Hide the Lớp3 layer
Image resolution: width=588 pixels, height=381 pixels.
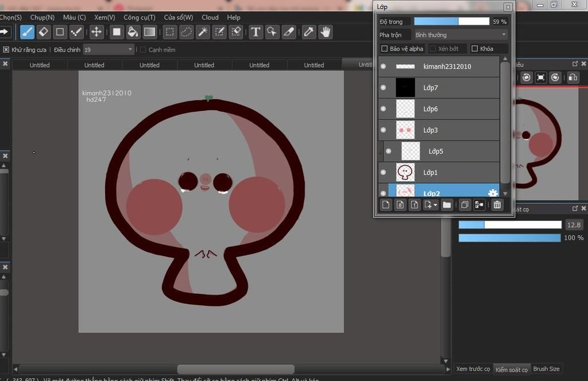coord(383,130)
